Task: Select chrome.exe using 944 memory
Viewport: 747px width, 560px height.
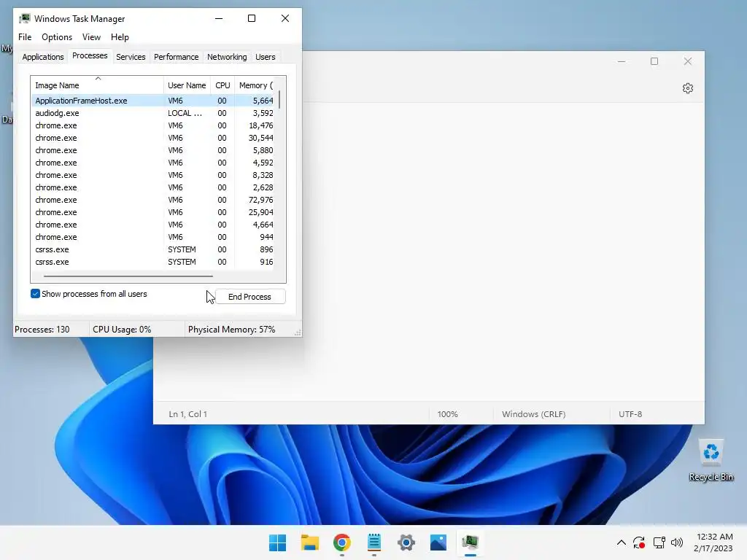Action: (153, 237)
